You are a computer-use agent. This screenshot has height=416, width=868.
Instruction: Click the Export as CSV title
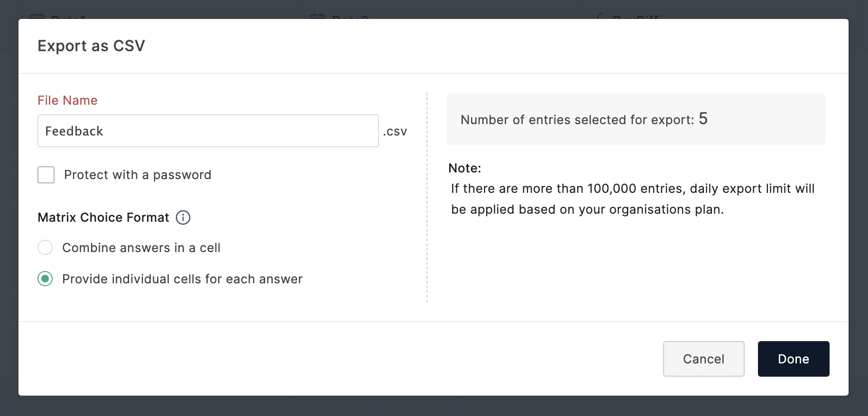[x=92, y=45]
